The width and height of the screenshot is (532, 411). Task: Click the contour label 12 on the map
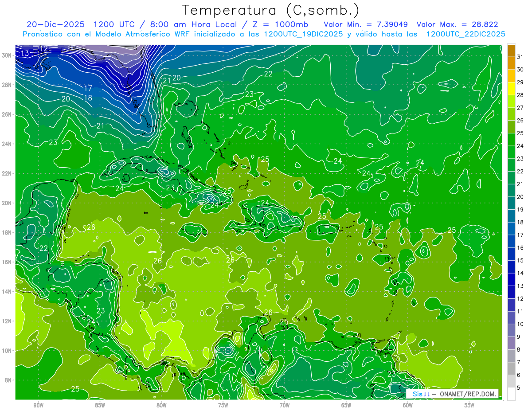43,48
